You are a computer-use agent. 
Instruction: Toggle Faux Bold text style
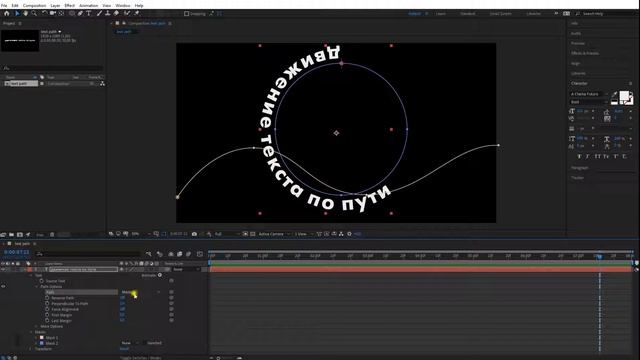pyautogui.click(x=579, y=157)
